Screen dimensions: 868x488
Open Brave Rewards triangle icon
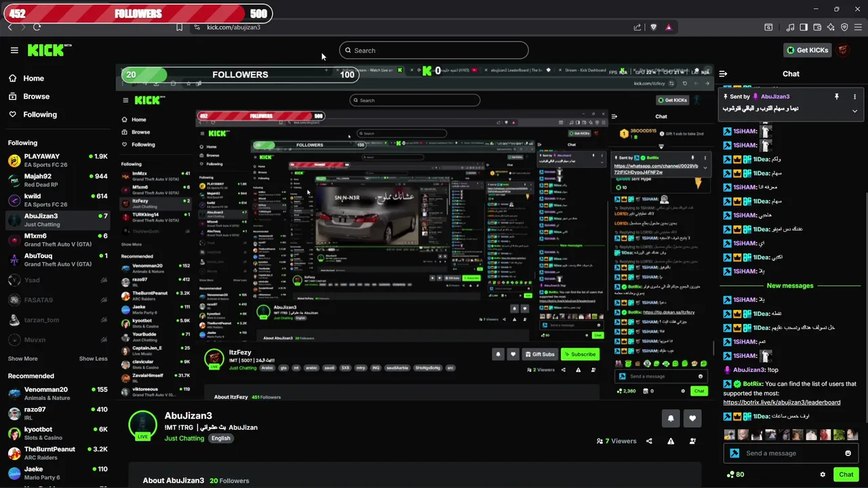click(x=669, y=27)
